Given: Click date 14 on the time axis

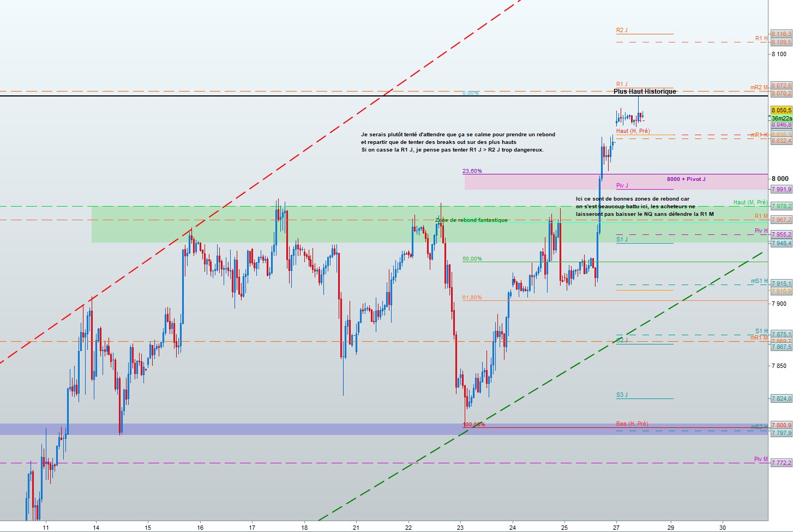Looking at the screenshot, I should [x=96, y=527].
